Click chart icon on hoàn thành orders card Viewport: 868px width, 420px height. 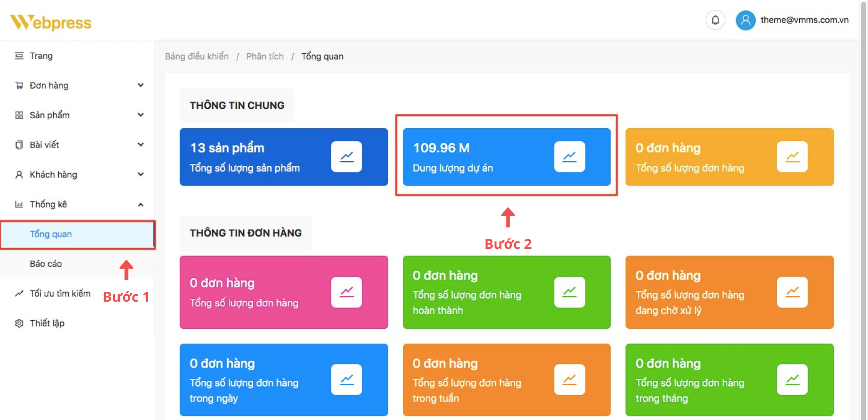click(x=569, y=292)
